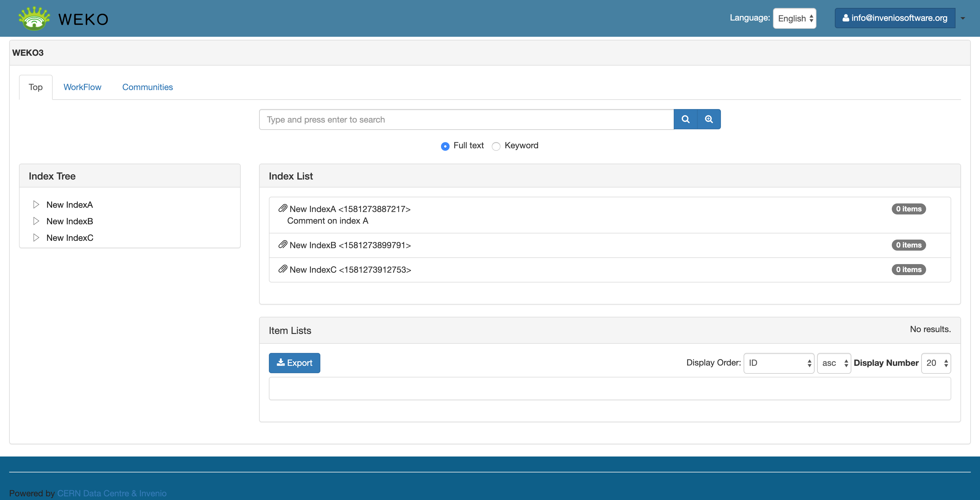This screenshot has width=980, height=500.
Task: Expand New IndexA tree node
Action: (36, 205)
